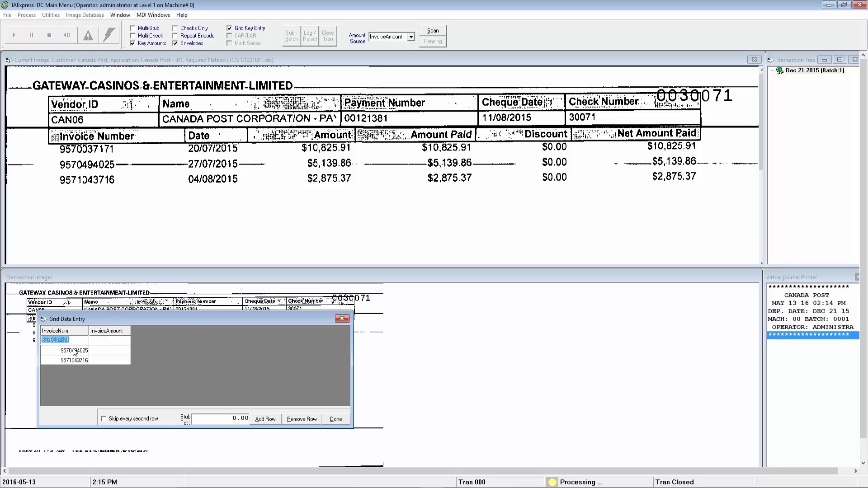868x488 pixels.
Task: Close the Transaction Tree panel
Action: click(854, 60)
